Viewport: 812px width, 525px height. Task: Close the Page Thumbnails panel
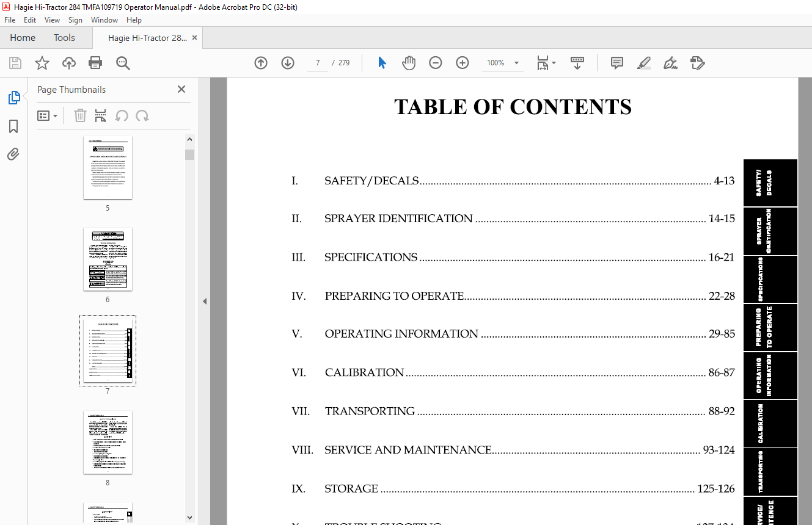coord(181,89)
